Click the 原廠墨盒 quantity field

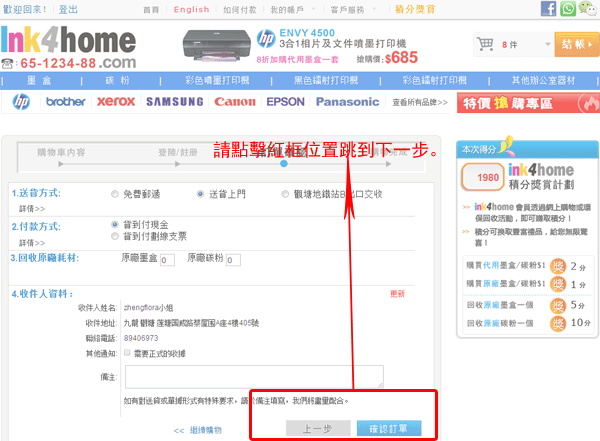tap(168, 260)
